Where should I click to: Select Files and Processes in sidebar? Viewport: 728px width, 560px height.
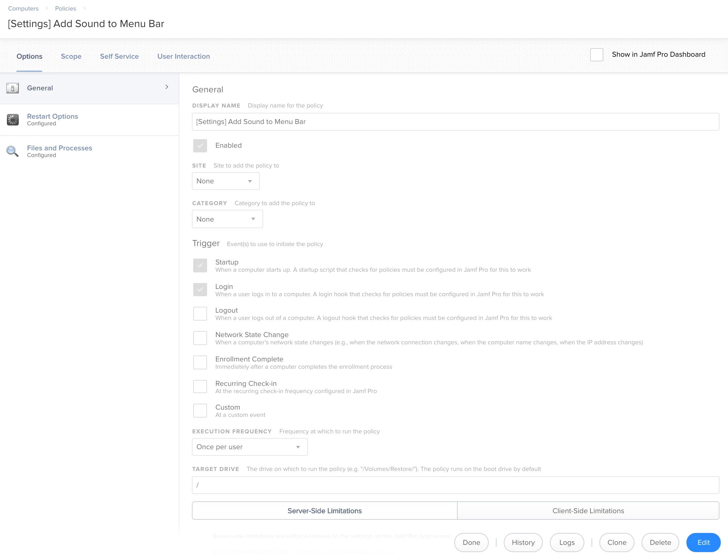[89, 151]
